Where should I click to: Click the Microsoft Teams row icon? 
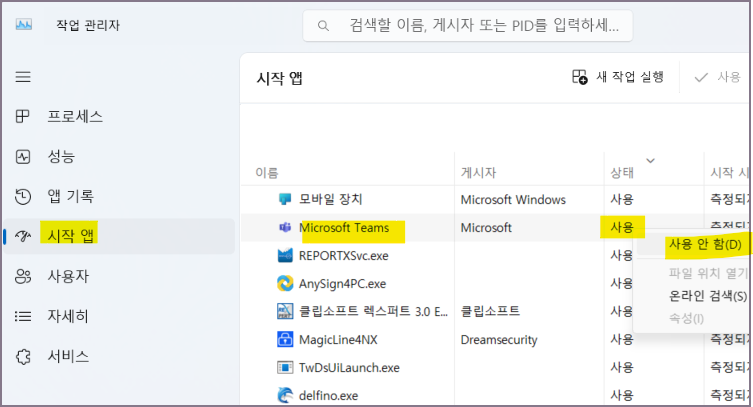(x=285, y=227)
